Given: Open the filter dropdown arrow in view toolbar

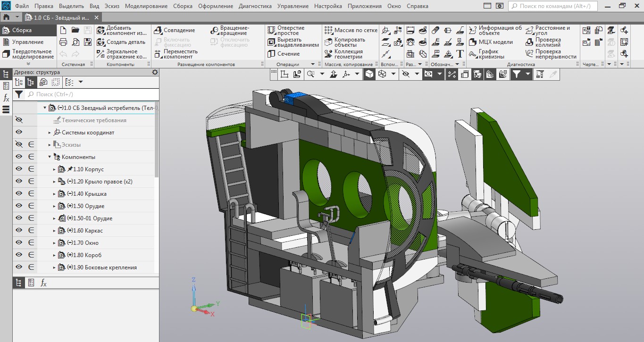Looking at the screenshot, I should 528,74.
